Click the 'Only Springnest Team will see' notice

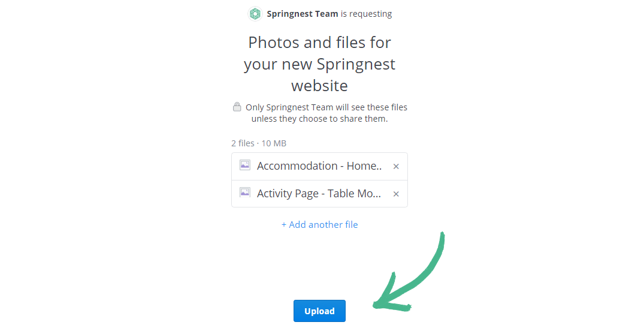(x=326, y=107)
